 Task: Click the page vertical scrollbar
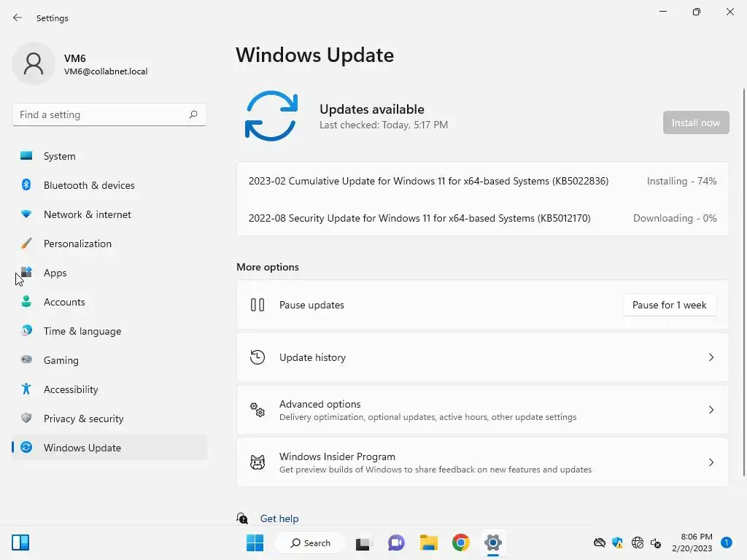[743, 282]
